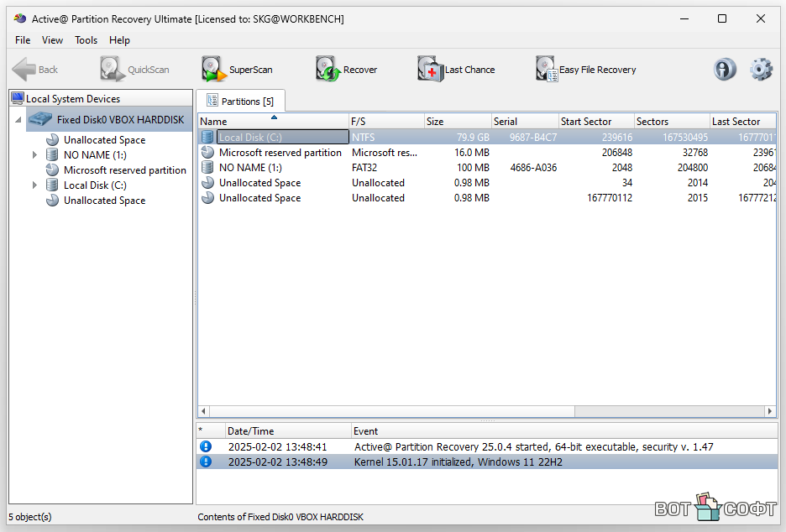The width and height of the screenshot is (786, 532).
Task: Select NO NAME (1:) in device tree
Action: (x=95, y=154)
